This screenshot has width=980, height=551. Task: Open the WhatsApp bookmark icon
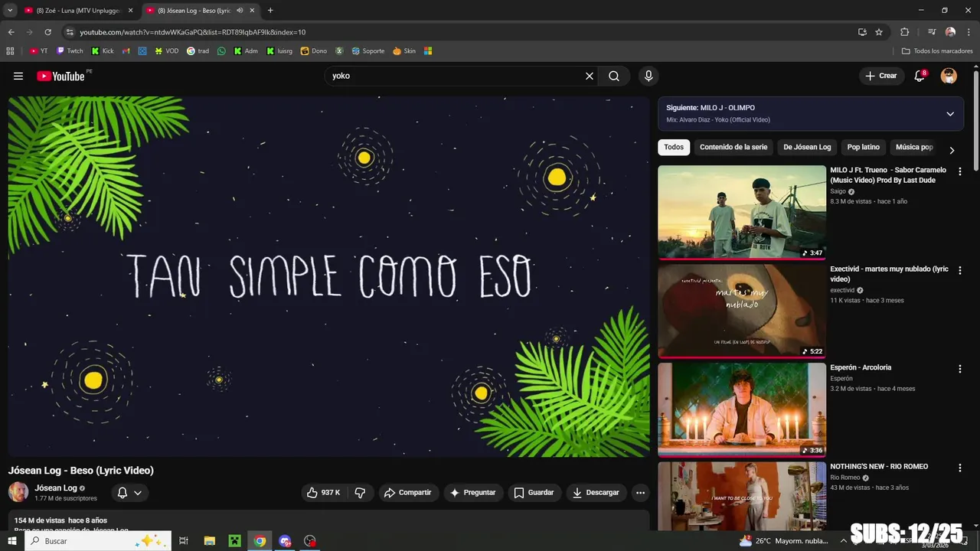(x=222, y=51)
